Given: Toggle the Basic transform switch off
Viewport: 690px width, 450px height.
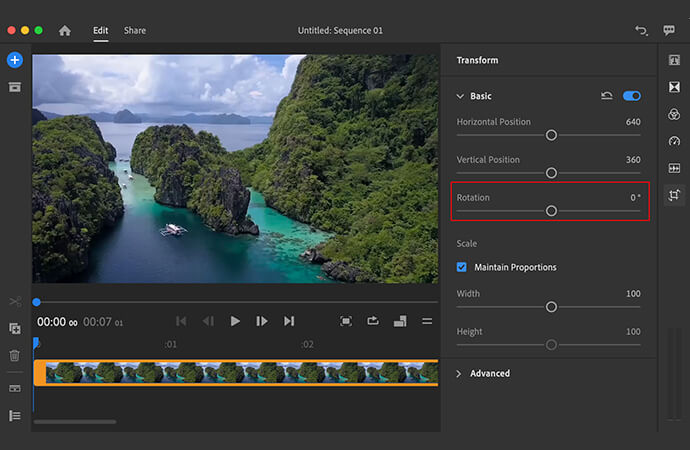Looking at the screenshot, I should pyautogui.click(x=631, y=96).
